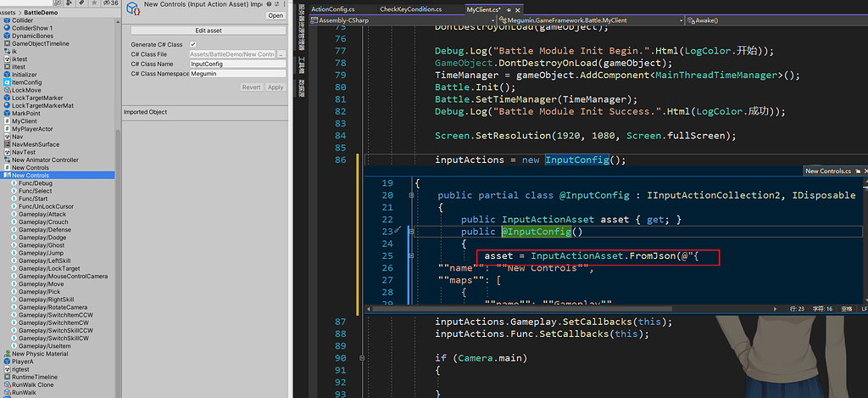The height and width of the screenshot is (398, 868).
Task: Click the Input Action Asset icon in the inspector header
Action: [132, 8]
